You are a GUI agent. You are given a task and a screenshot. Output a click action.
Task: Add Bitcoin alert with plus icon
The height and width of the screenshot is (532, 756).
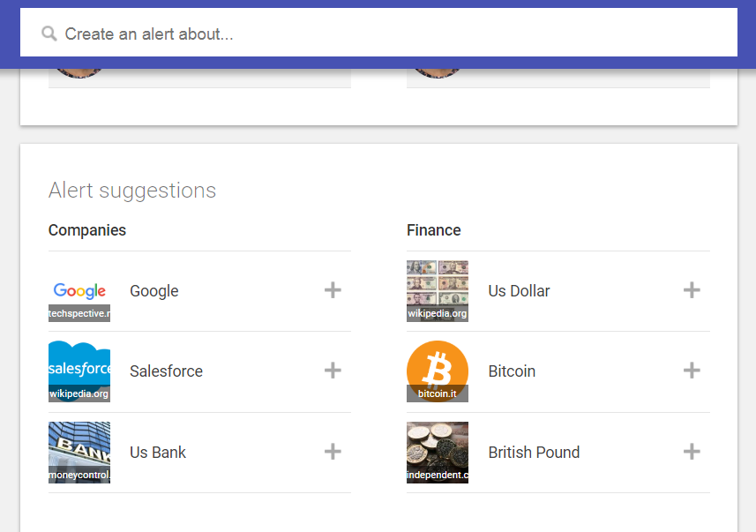692,371
